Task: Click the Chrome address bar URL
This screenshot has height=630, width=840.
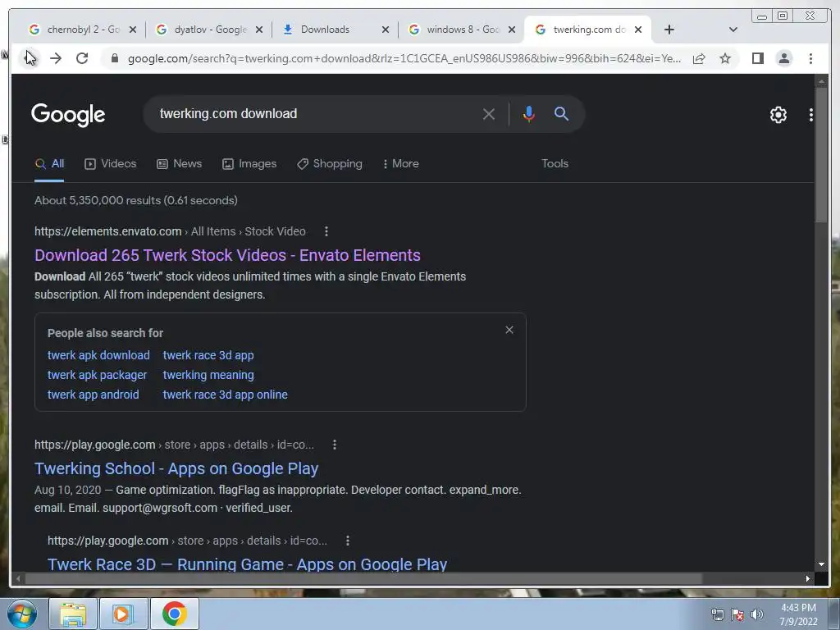Action: point(404,58)
